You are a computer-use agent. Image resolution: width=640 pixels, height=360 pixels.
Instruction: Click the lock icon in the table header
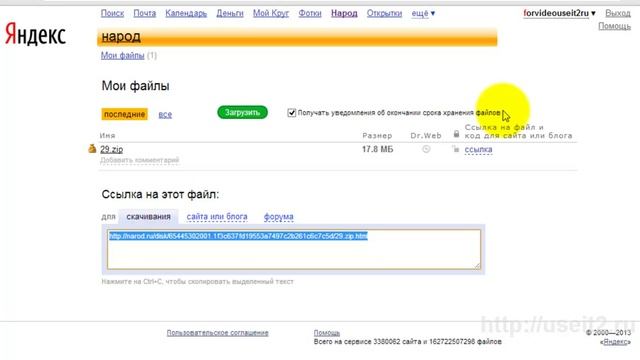(x=456, y=134)
